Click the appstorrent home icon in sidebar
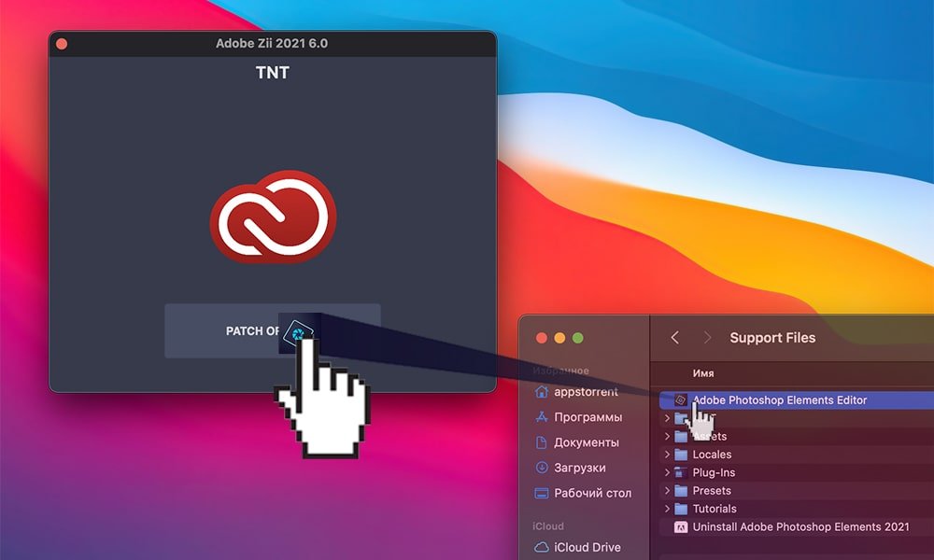 542,392
